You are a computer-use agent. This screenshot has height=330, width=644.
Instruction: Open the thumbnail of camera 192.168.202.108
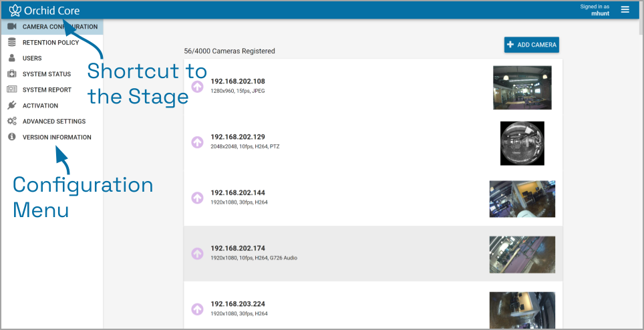tap(522, 88)
